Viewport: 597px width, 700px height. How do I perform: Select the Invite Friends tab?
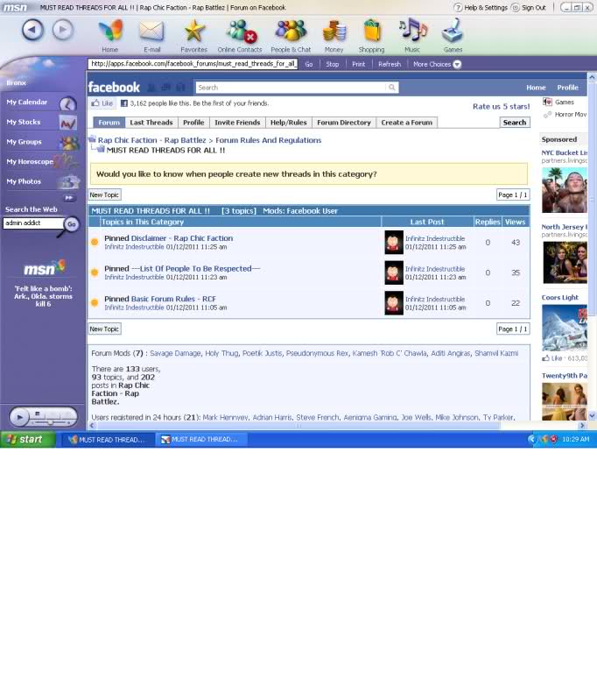(237, 123)
